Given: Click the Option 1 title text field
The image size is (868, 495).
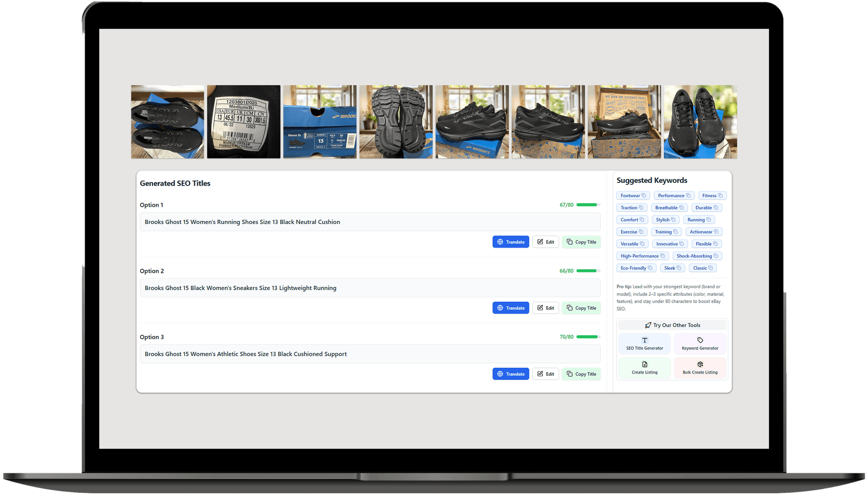Looking at the screenshot, I should (369, 222).
